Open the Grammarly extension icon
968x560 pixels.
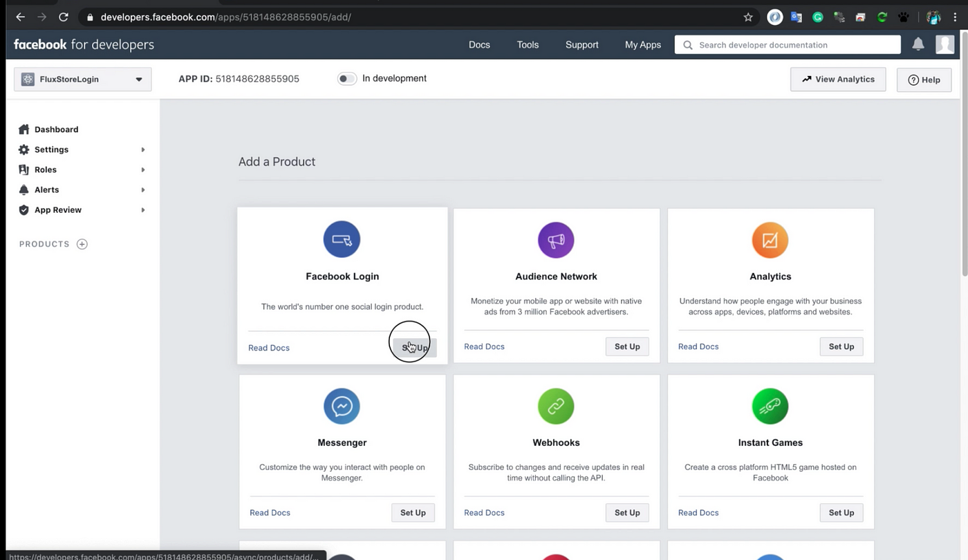[817, 17]
